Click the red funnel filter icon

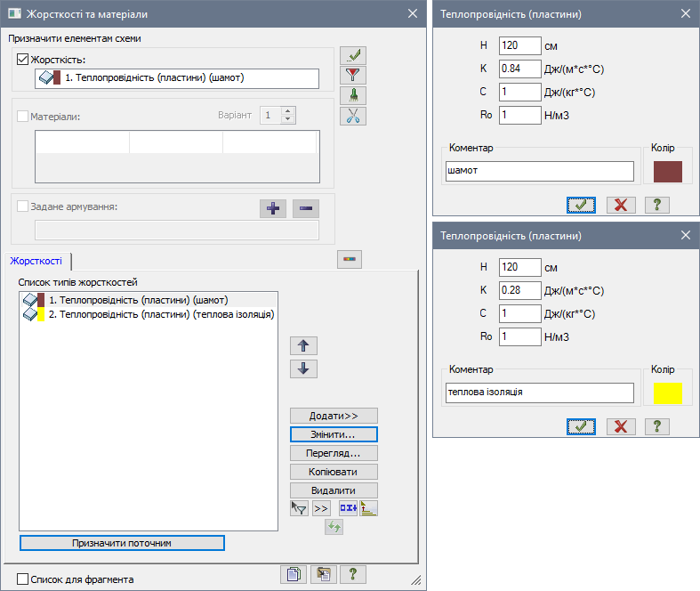tap(353, 76)
